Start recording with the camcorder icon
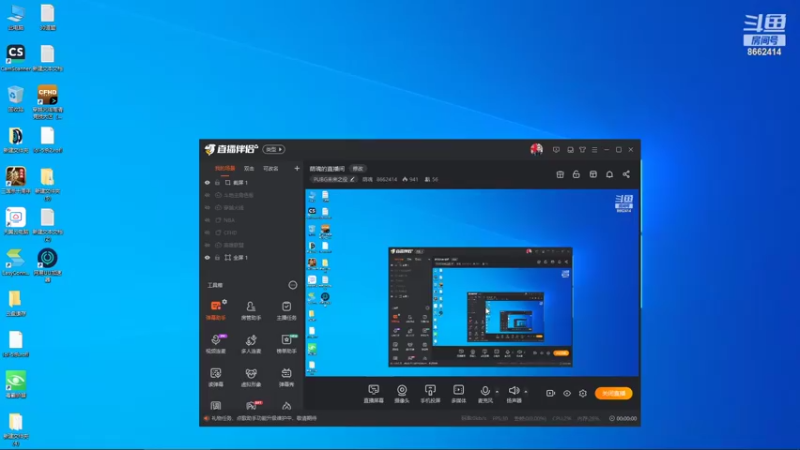This screenshot has height=450, width=800. [550, 393]
